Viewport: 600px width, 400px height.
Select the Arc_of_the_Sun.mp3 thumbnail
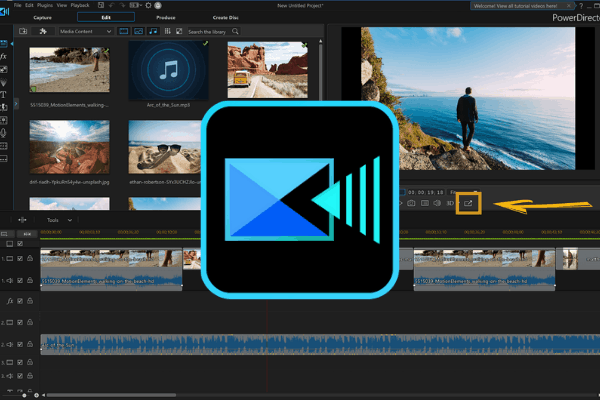168,70
